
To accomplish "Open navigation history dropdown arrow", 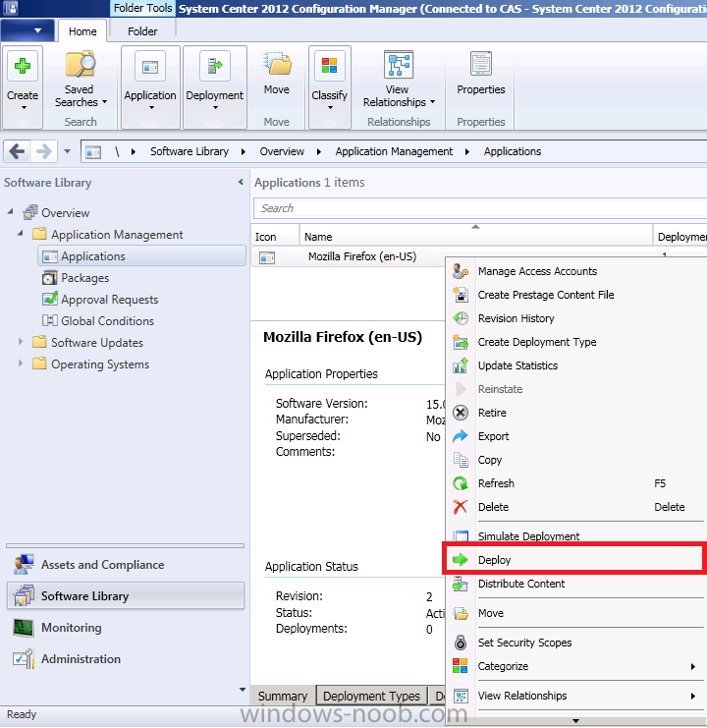I will [68, 151].
